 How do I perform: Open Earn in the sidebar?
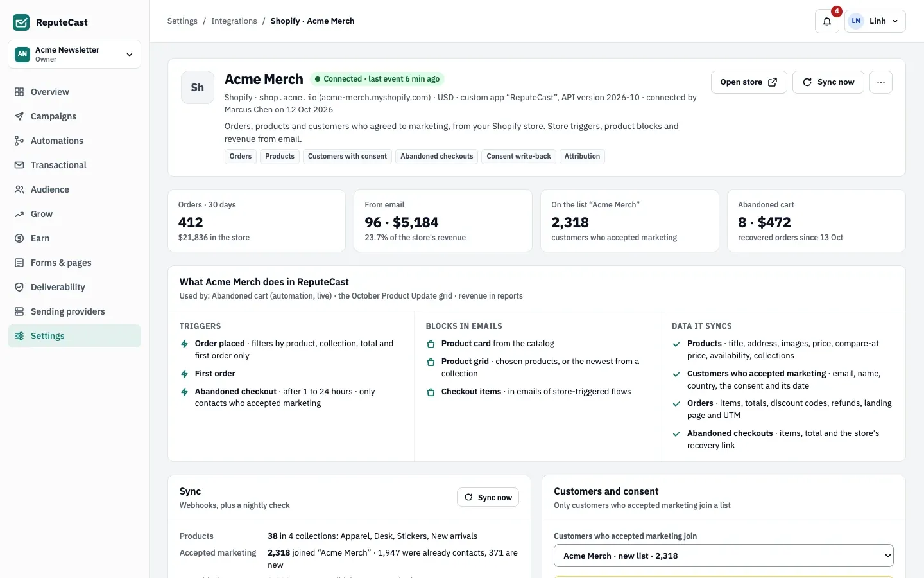[74, 238]
